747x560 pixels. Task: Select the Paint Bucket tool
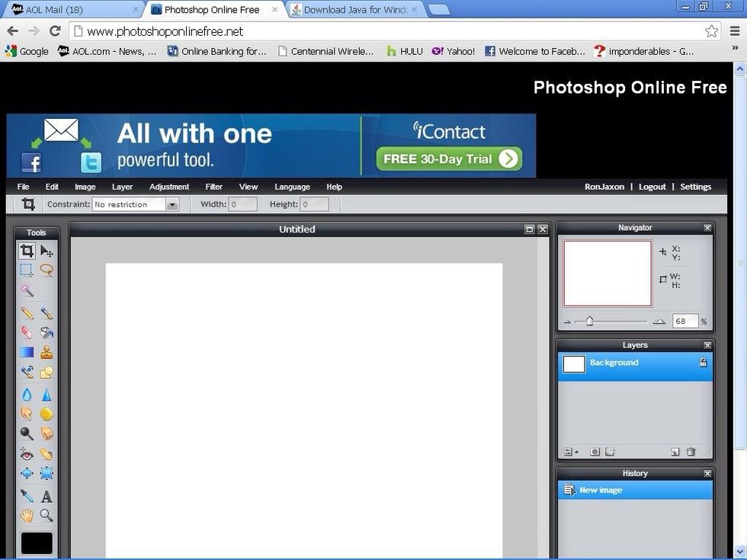[x=46, y=332]
